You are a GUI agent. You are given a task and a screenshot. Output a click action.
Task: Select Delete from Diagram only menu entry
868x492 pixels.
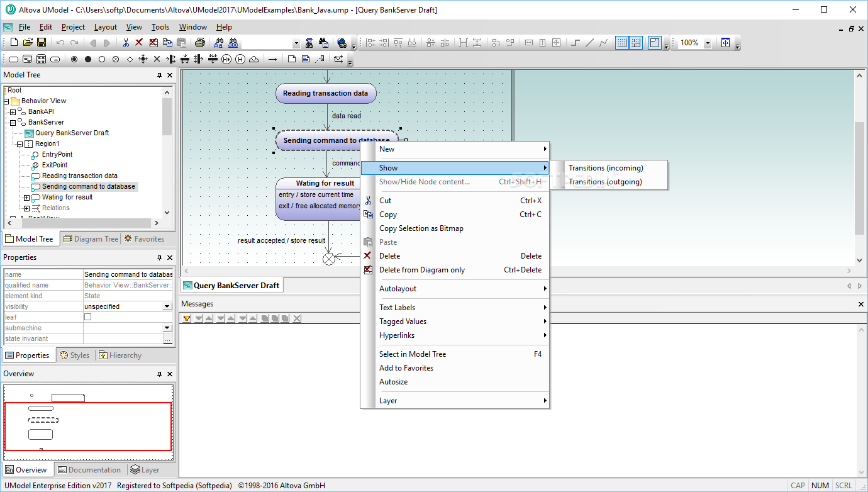(455, 270)
